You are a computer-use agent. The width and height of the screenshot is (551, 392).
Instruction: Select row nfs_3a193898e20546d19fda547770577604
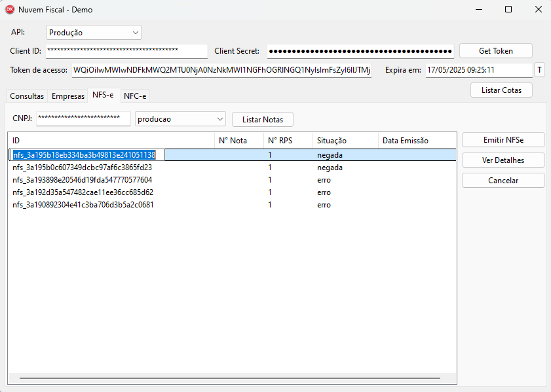pos(233,180)
